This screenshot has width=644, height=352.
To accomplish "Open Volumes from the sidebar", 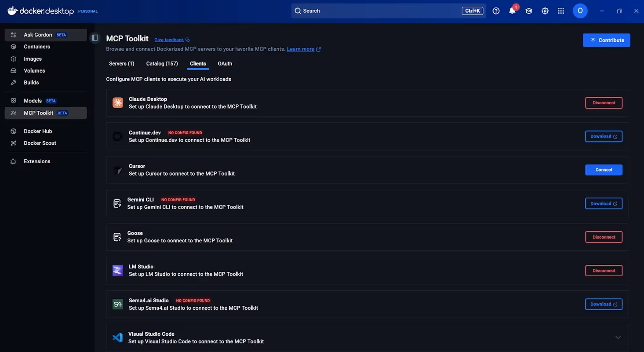I will [x=46, y=70].
